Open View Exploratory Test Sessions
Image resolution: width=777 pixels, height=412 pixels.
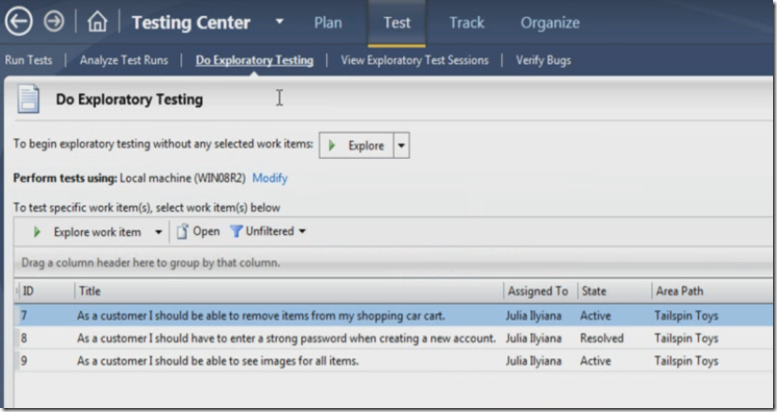[x=414, y=60]
